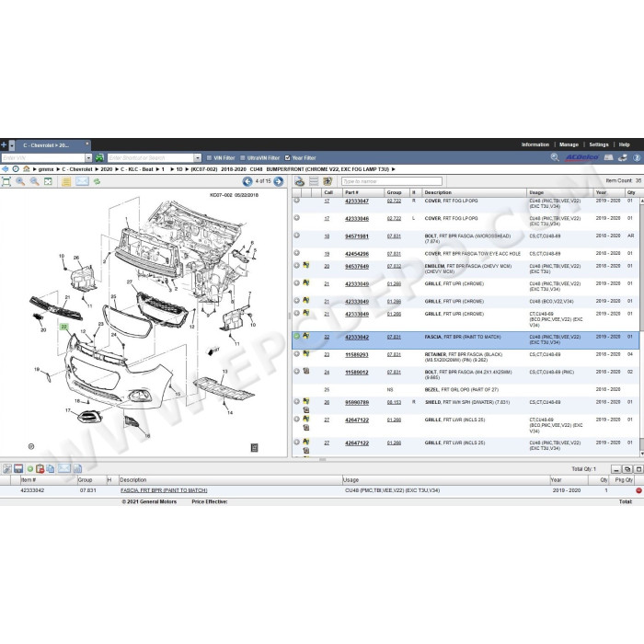Select callout 22 on the diagram
The width and height of the screenshot is (644, 644).
point(63,327)
